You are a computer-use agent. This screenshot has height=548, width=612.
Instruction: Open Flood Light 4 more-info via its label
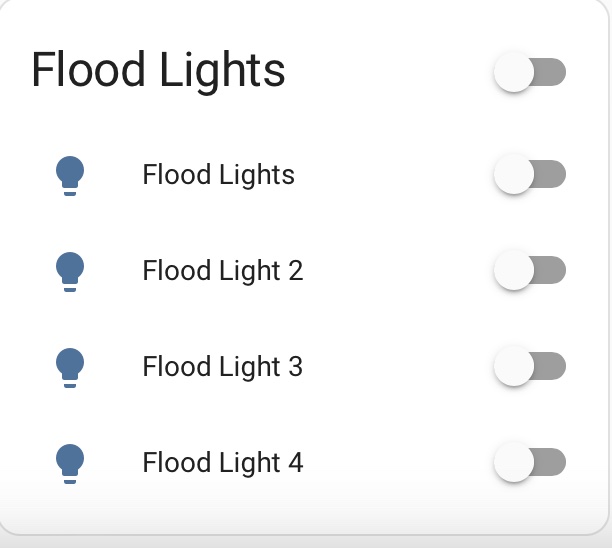222,463
